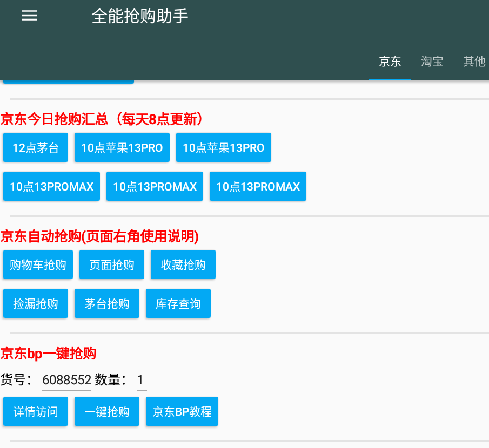Click the middle 10点13PROMAX button

(x=154, y=186)
